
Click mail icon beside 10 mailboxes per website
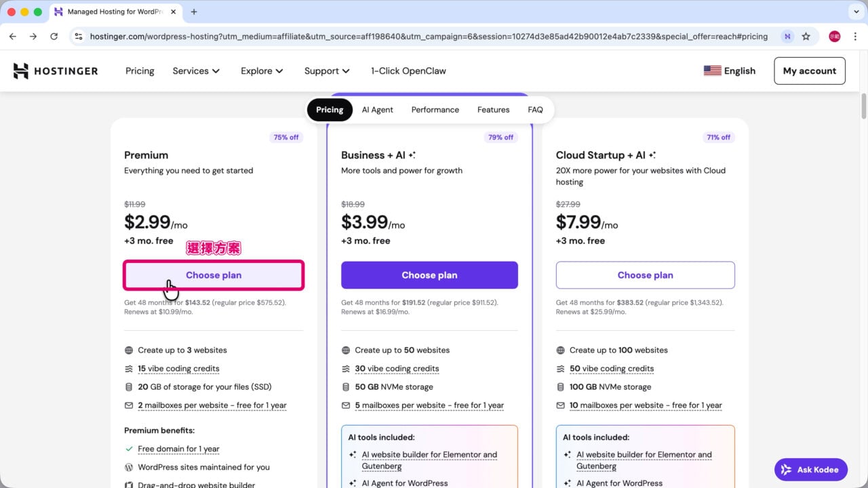click(x=561, y=405)
